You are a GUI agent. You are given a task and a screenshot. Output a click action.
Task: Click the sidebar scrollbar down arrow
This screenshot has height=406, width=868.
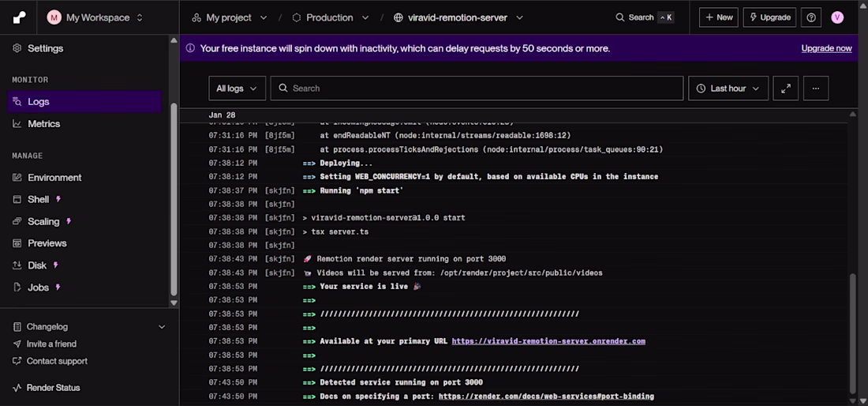[174, 303]
